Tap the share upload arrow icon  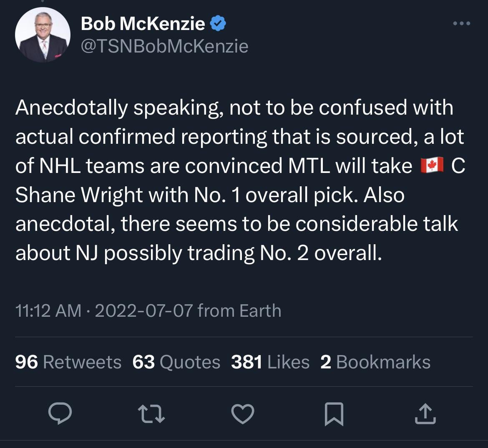425,413
